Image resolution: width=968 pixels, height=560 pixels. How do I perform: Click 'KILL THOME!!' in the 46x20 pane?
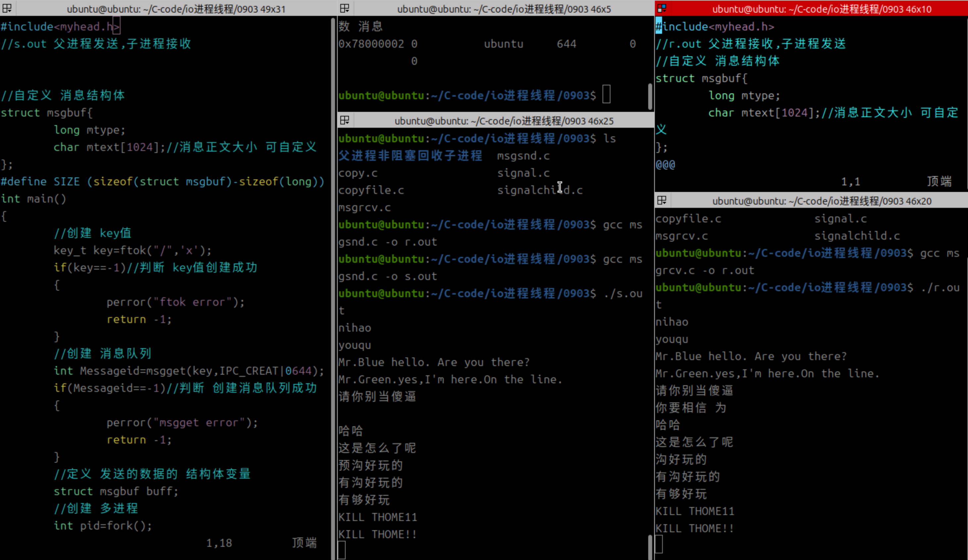tap(695, 528)
